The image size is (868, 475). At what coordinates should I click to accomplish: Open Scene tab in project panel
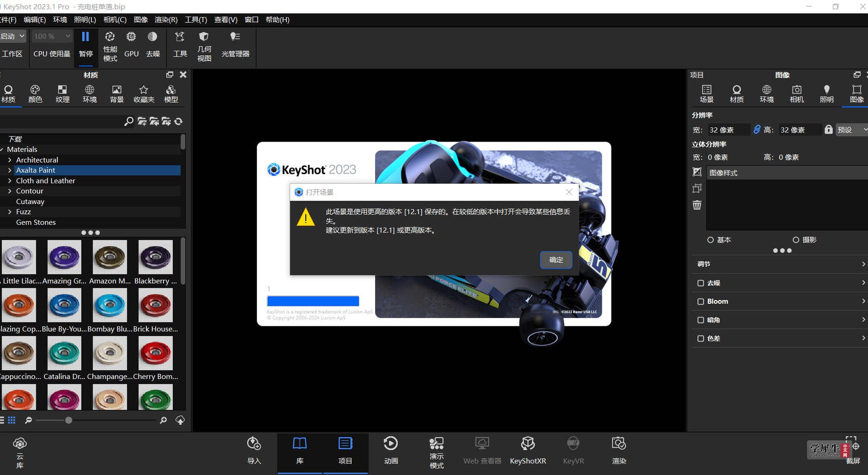(707, 94)
